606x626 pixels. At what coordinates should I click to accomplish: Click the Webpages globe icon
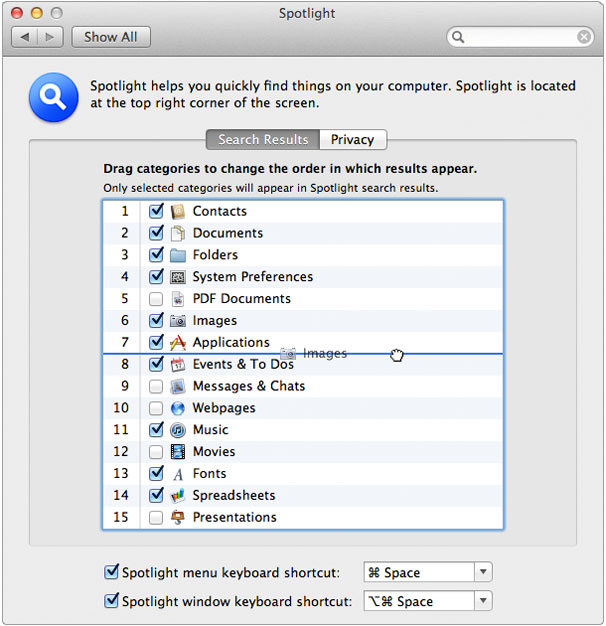(178, 408)
